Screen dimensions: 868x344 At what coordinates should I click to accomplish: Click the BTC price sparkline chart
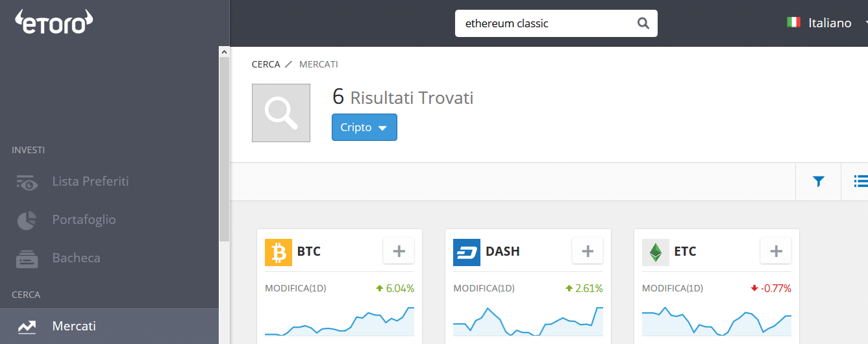[x=340, y=321]
